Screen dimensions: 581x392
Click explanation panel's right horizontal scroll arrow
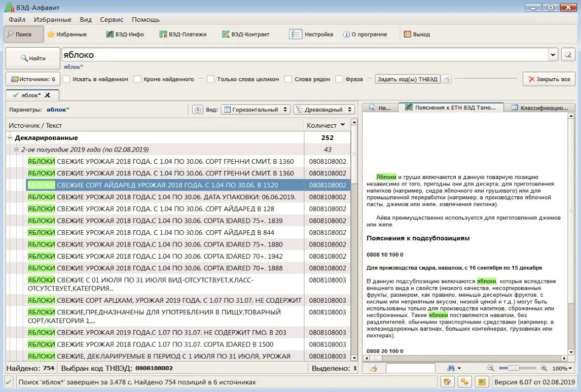click(x=564, y=359)
